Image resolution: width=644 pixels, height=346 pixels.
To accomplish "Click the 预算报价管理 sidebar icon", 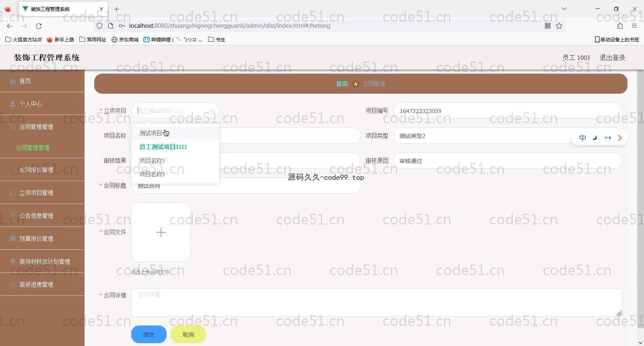I will 12,239.
